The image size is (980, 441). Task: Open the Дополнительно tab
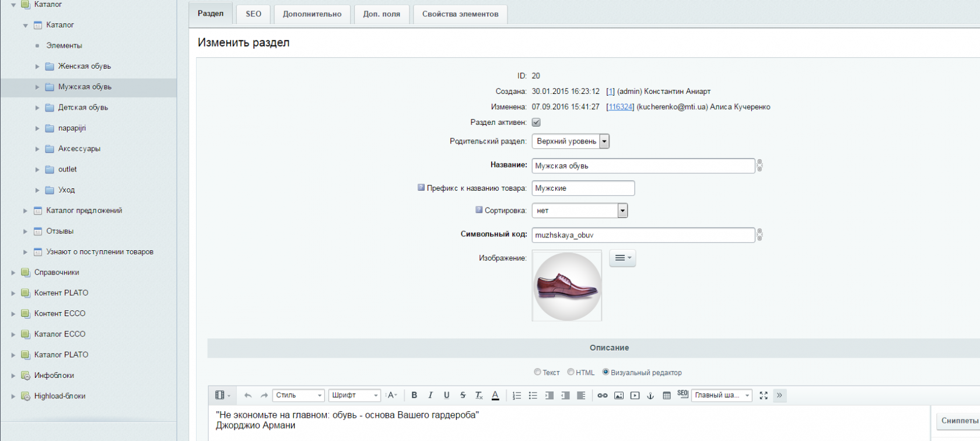(312, 14)
